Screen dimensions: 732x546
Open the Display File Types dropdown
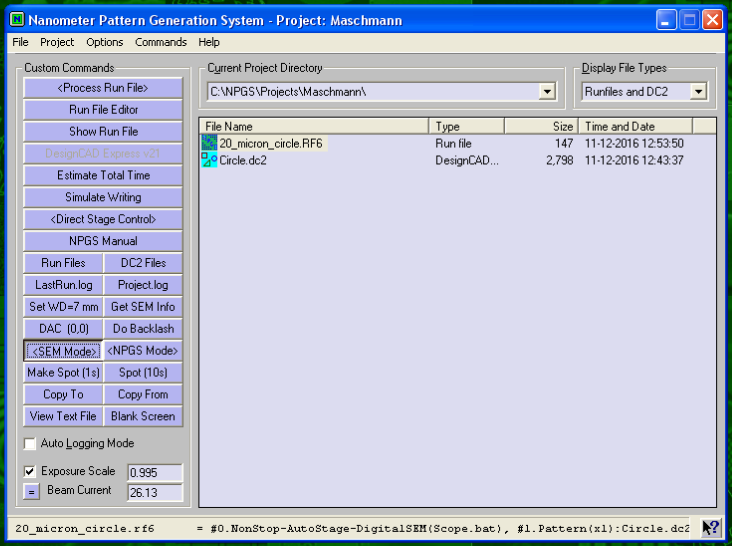click(x=698, y=92)
